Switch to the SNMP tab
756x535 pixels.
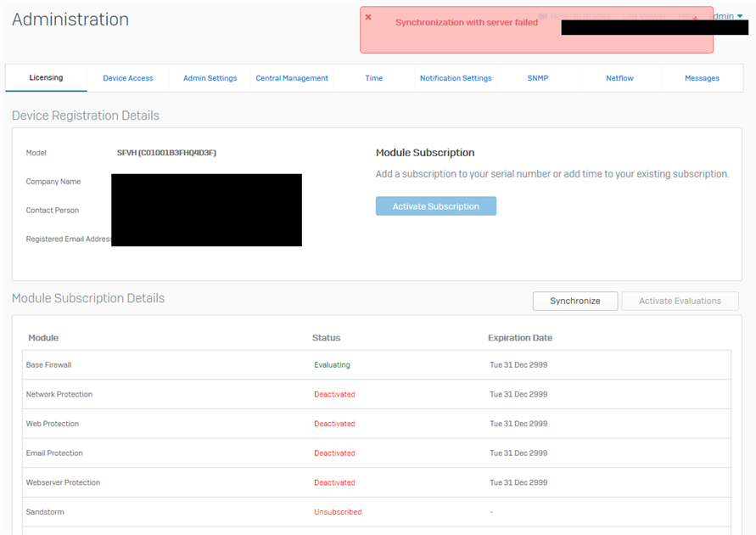(x=537, y=78)
